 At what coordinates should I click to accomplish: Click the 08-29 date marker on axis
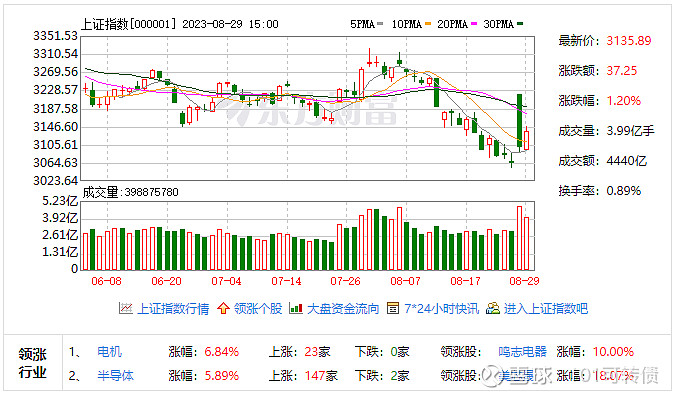coord(524,281)
